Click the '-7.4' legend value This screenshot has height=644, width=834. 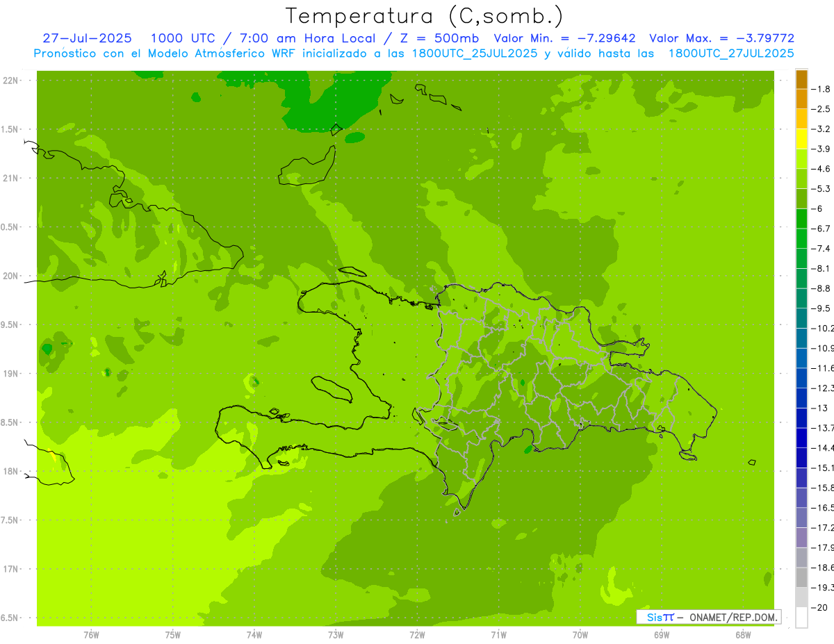pyautogui.click(x=821, y=249)
